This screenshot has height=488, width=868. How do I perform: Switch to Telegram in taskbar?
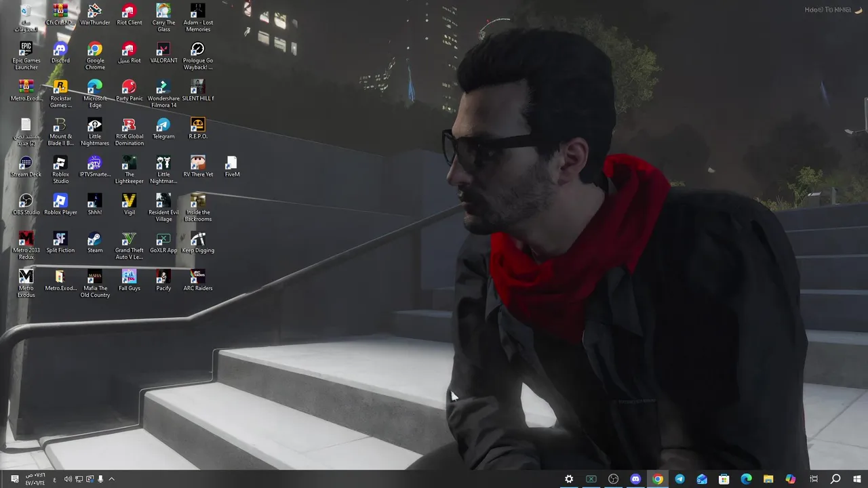[679, 479]
